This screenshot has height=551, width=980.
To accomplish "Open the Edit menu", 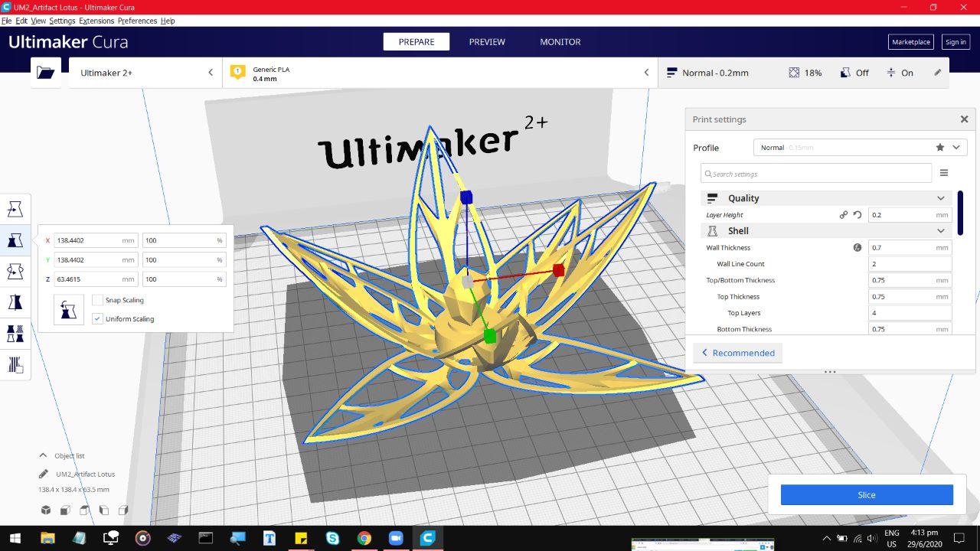I will (21, 21).
